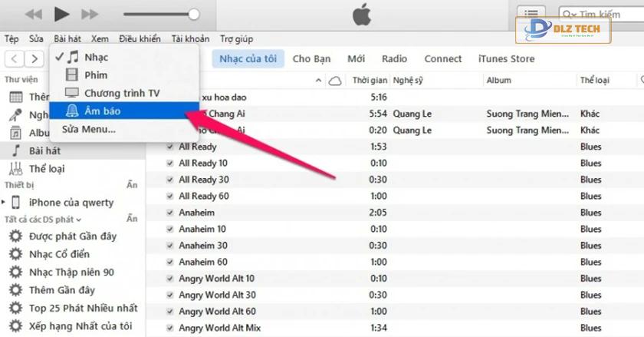Open the Sửa menu
The height and width of the screenshot is (337, 644).
pos(36,39)
